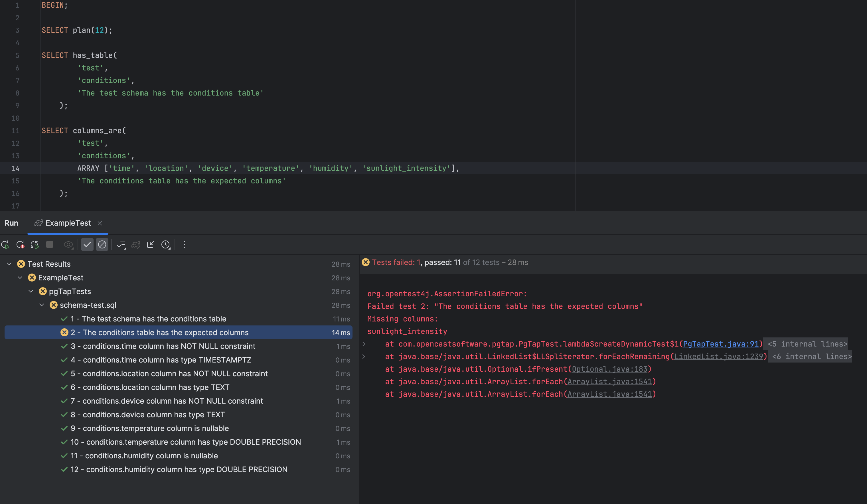
Task: Toggle auto-test rerun icon
Action: pyautogui.click(x=35, y=245)
